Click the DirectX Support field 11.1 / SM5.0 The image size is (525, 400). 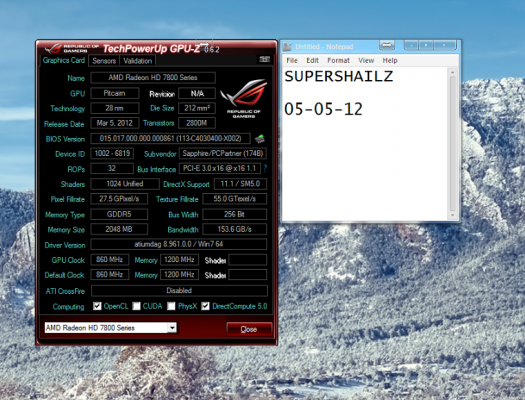(x=240, y=184)
